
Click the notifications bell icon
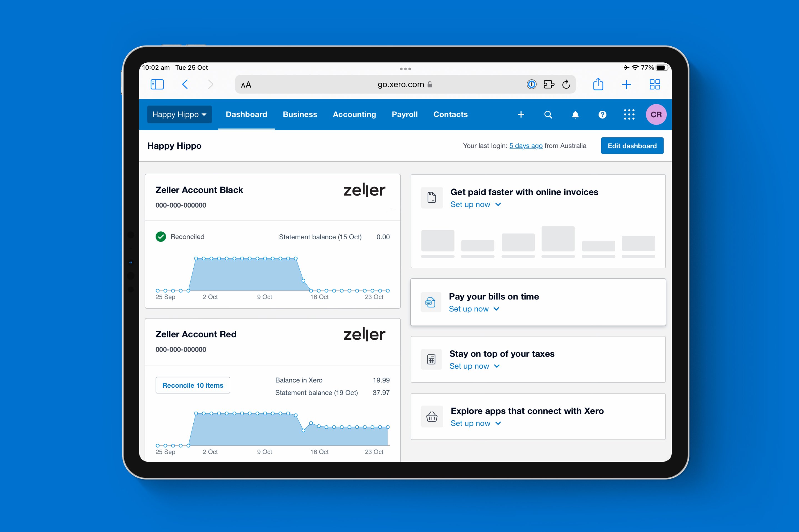575,115
